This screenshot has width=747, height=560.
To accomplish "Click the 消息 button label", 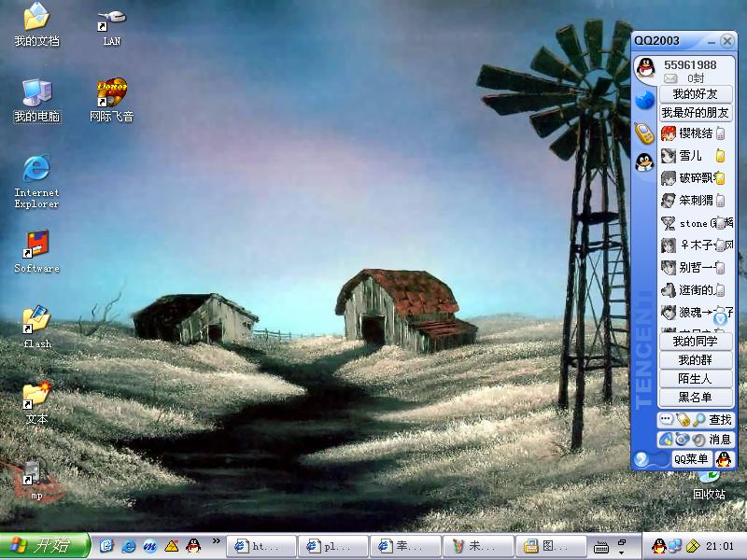I will pyautogui.click(x=720, y=439).
